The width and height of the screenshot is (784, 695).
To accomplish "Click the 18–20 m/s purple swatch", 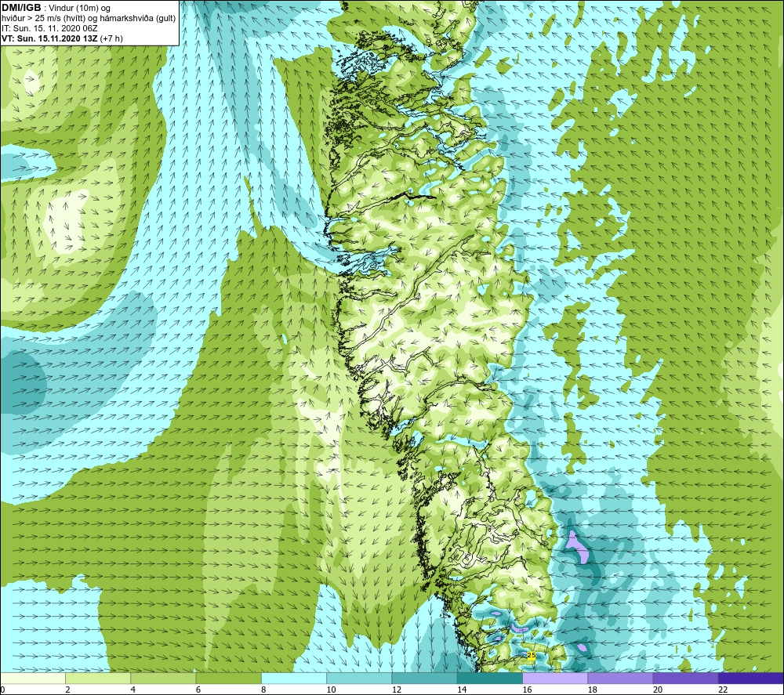I will click(620, 678).
